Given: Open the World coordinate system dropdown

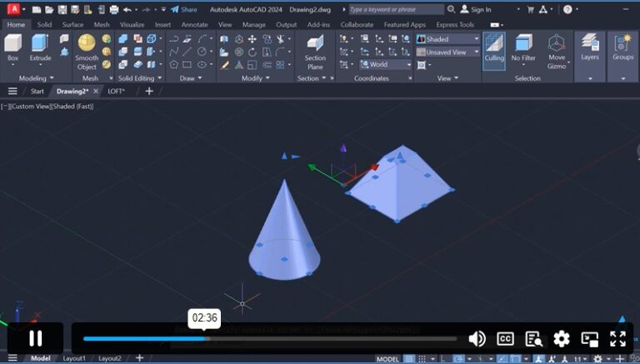Looking at the screenshot, I should (386, 64).
